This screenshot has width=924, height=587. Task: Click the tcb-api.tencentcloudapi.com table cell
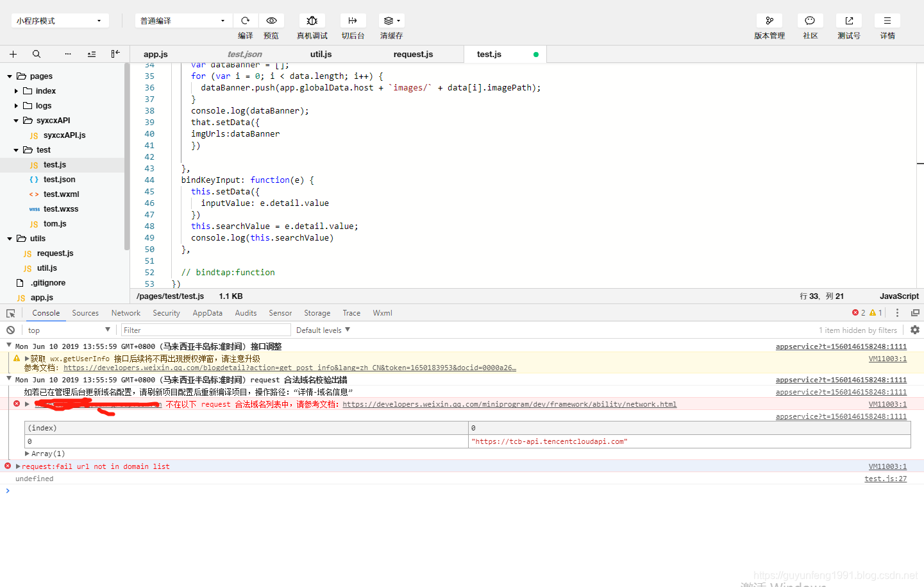(x=689, y=441)
